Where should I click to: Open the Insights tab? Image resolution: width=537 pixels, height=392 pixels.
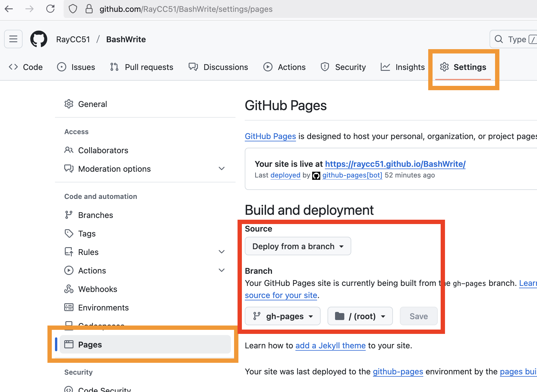tap(402, 67)
